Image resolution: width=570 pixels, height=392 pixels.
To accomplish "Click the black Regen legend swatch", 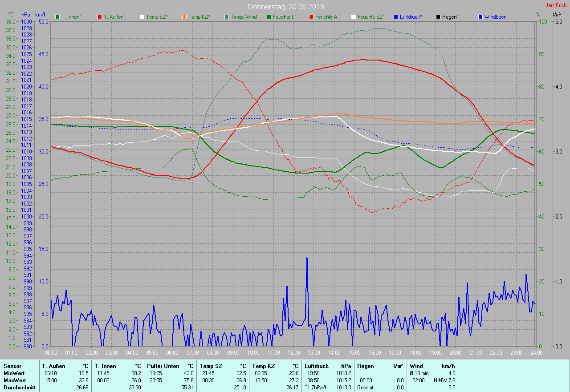I will [x=438, y=17].
